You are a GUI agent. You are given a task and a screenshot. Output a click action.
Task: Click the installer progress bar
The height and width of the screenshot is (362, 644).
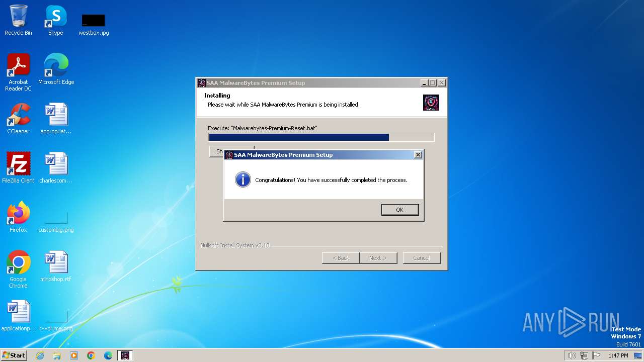click(321, 137)
